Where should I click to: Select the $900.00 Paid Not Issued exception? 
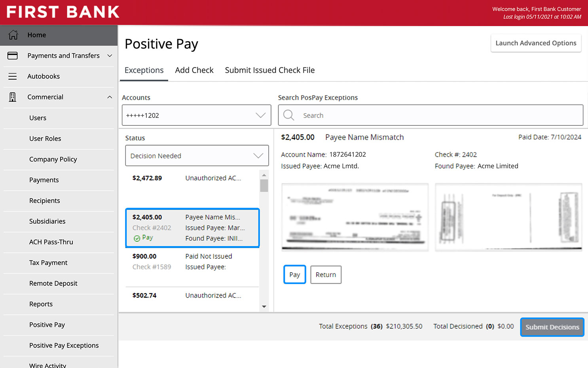coord(192,267)
